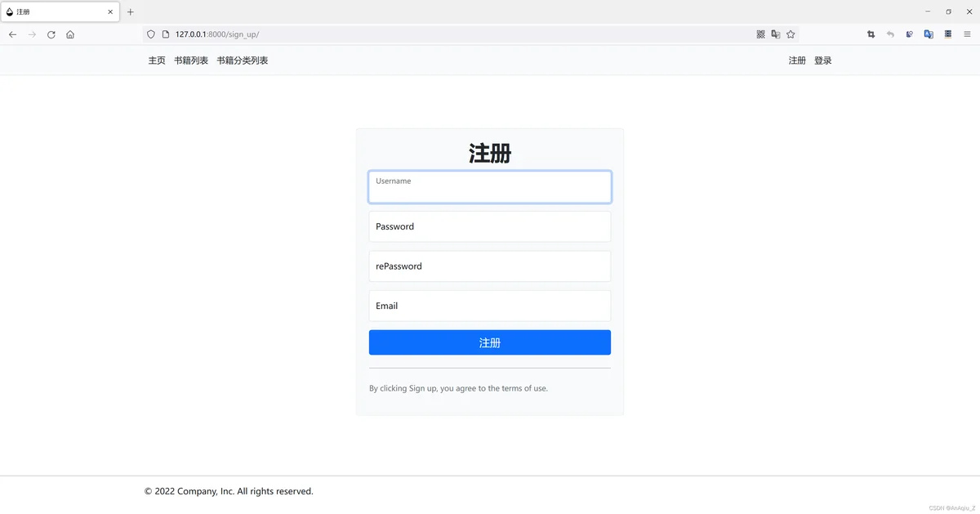Open the QR code generator icon
The height and width of the screenshot is (514, 980).
(x=760, y=34)
